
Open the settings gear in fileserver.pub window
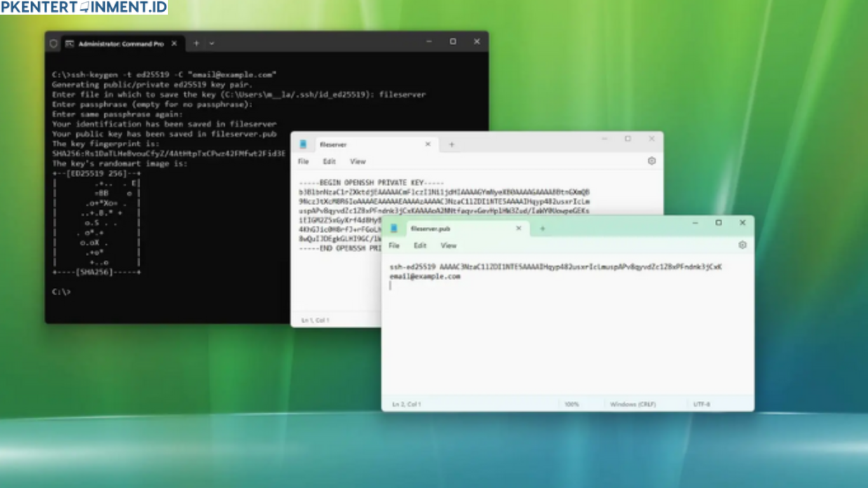(x=742, y=245)
